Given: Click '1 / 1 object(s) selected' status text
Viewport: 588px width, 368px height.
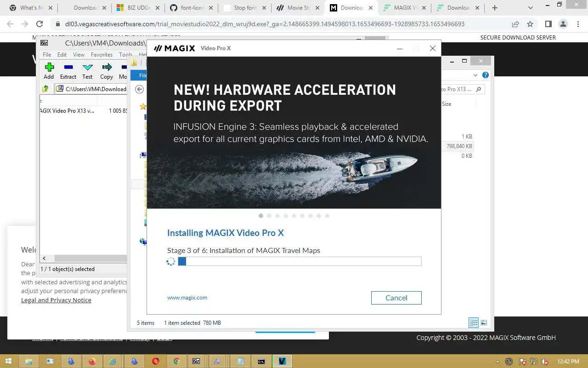Looking at the screenshot, I should (x=68, y=269).
